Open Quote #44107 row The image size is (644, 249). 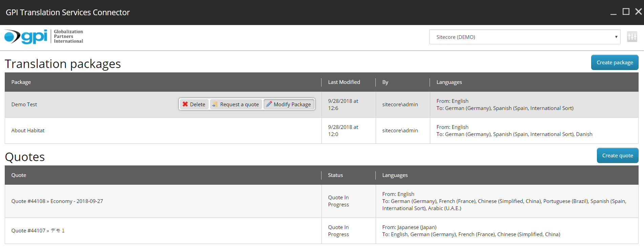pos(38,231)
